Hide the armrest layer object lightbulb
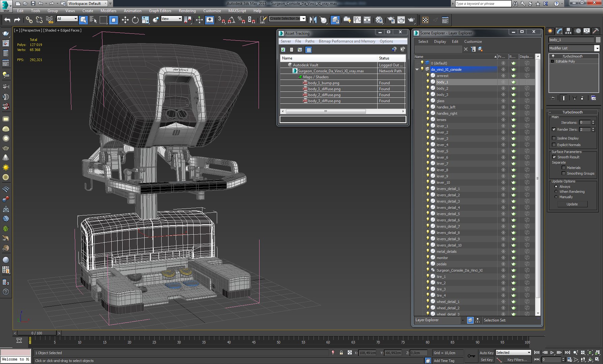This screenshot has height=364, width=603. point(428,75)
